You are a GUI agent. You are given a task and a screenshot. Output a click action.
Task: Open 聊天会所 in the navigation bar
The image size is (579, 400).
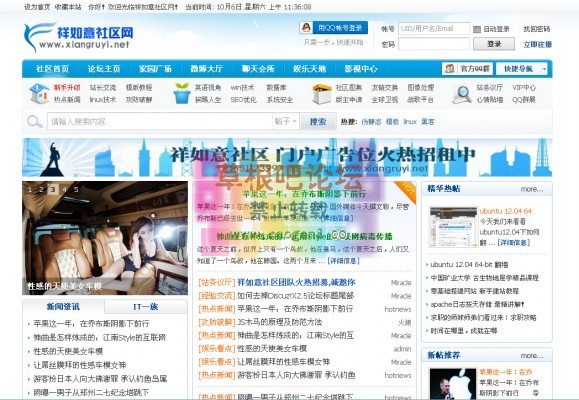point(258,69)
